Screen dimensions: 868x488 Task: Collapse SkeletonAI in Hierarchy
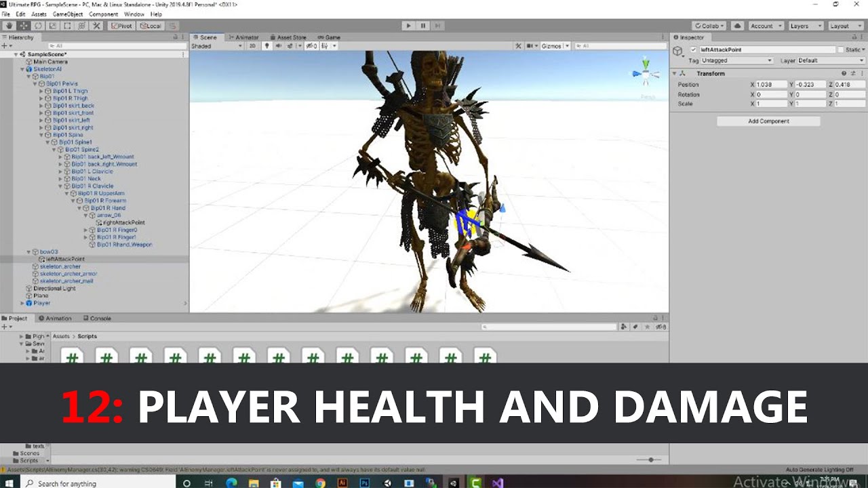22,69
